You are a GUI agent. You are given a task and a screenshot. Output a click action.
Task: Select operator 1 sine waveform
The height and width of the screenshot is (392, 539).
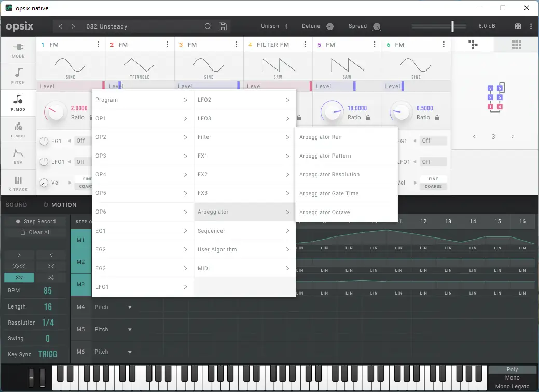tap(71, 67)
